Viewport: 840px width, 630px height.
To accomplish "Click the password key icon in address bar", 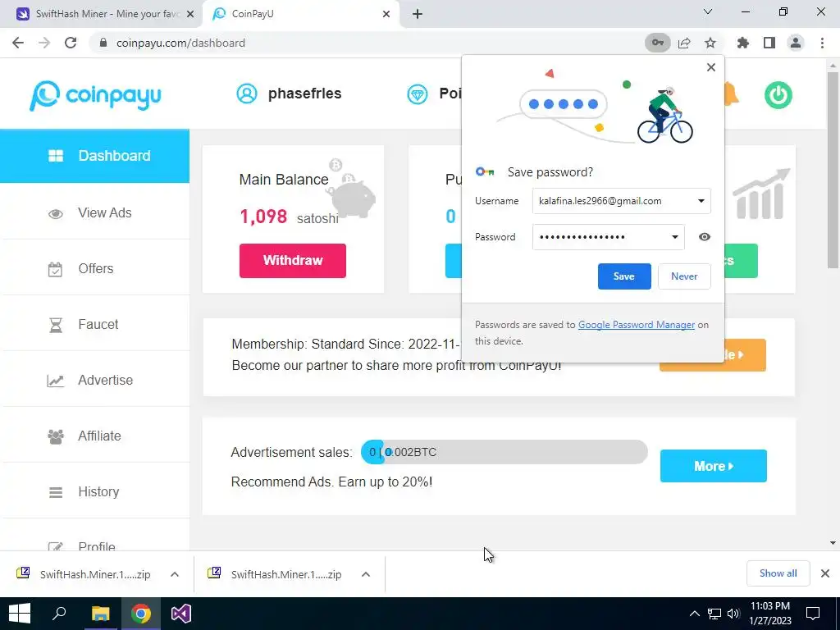I will [657, 43].
